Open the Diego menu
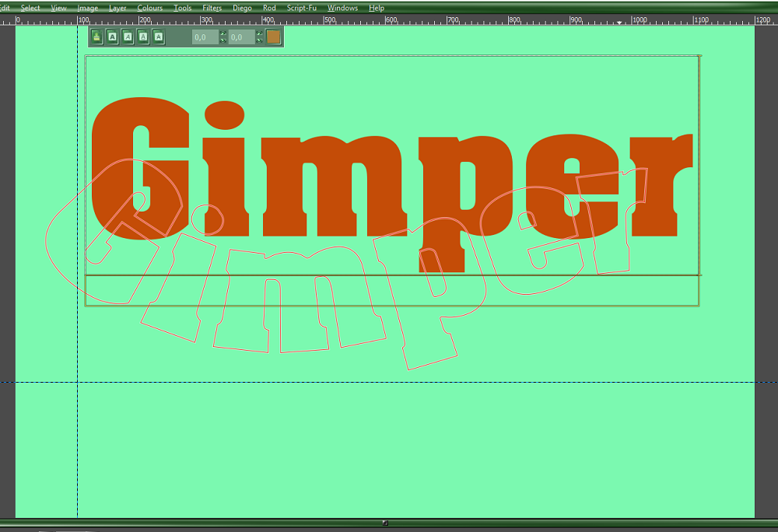 tap(242, 8)
